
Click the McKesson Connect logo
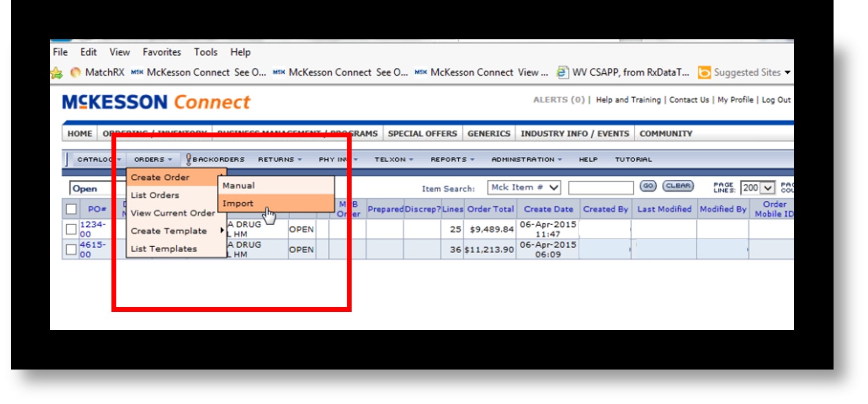pos(156,102)
